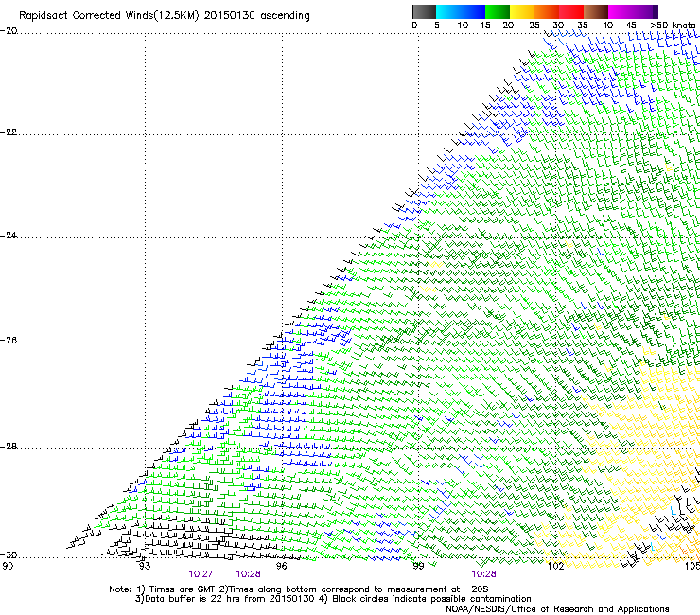The image size is (700, 615).
Task: Select the legend tick label '15'
Action: (x=485, y=26)
